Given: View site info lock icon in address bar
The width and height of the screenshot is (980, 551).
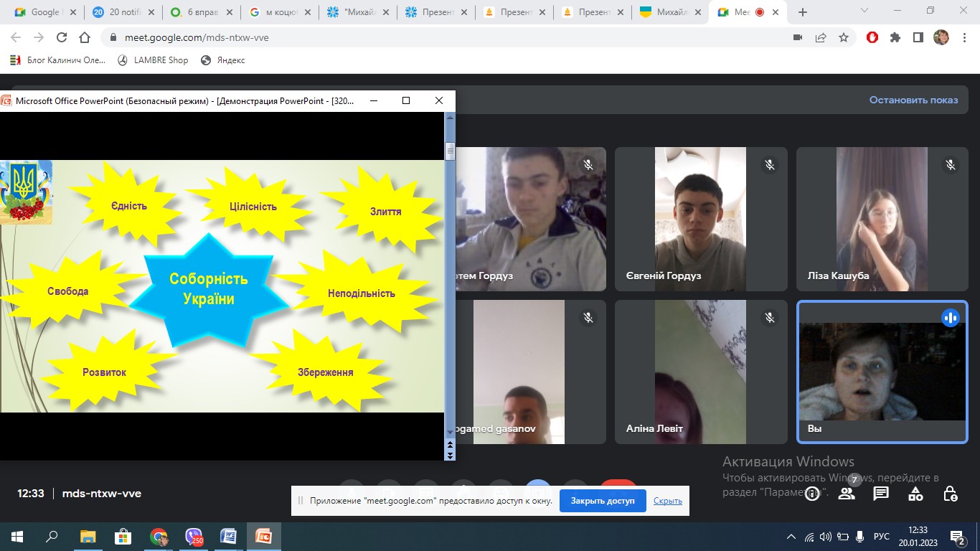Looking at the screenshot, I should pyautogui.click(x=113, y=37).
